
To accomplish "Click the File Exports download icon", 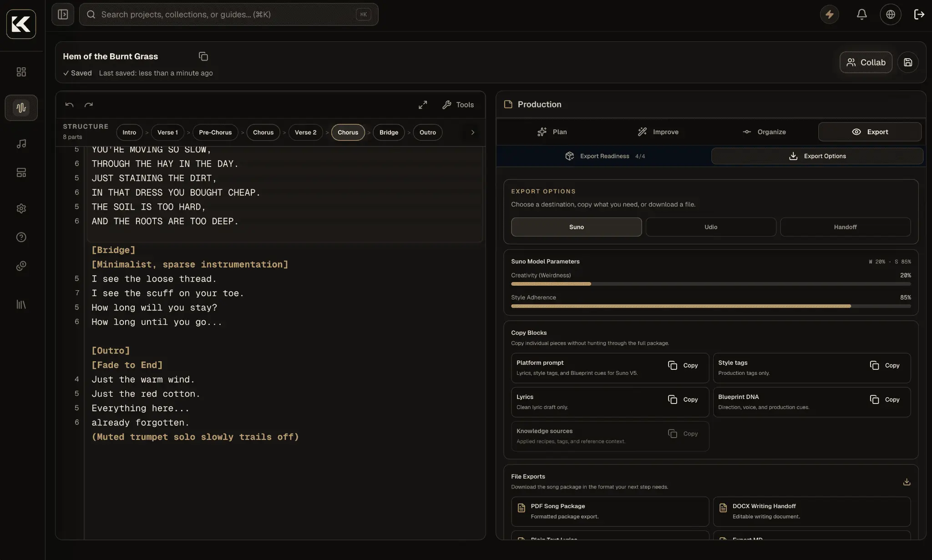I will coord(907,482).
